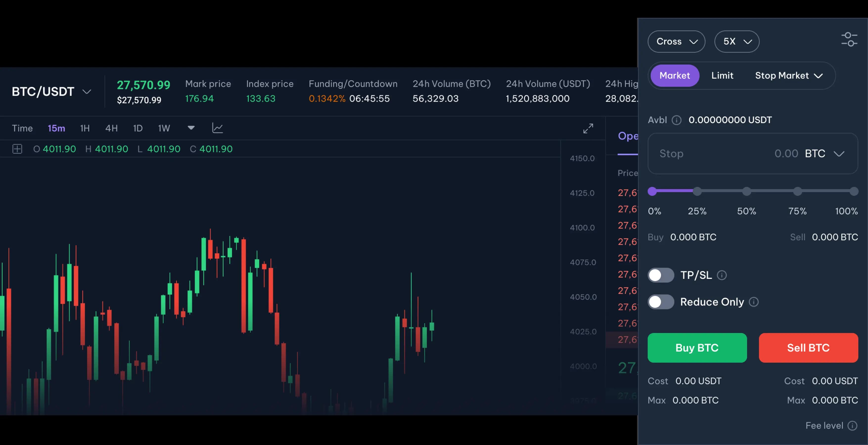868x445 pixels.
Task: Show info icon next to Reduce Only
Action: point(754,302)
